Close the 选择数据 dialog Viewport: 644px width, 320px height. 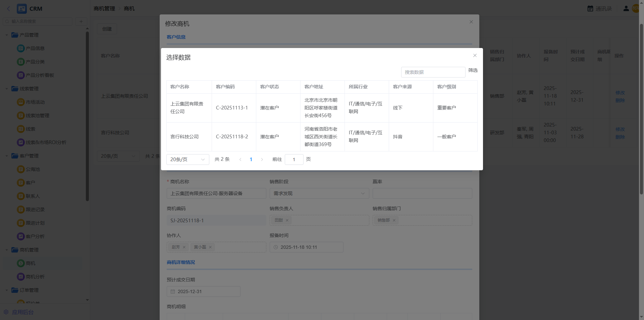pos(475,55)
